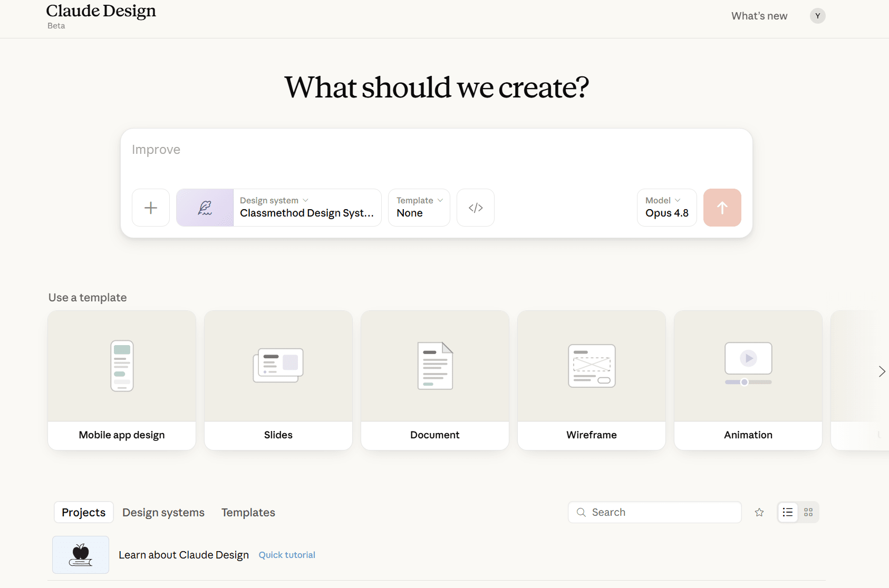
Task: Toggle the star favorites filter
Action: click(x=759, y=512)
